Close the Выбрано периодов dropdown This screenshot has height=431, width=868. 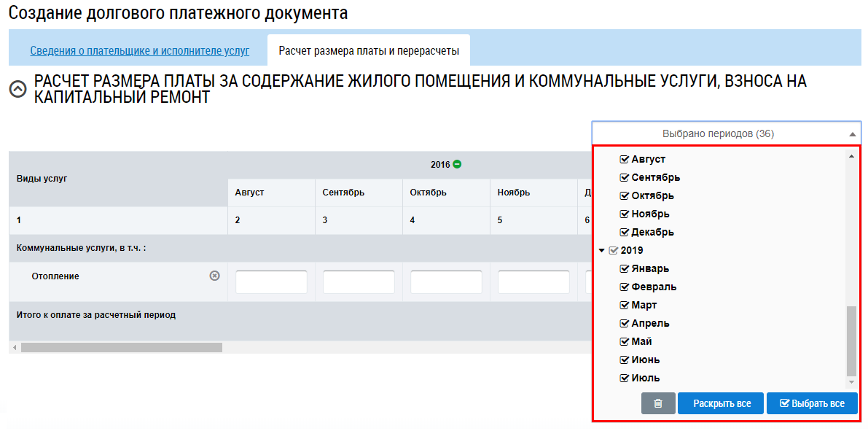(852, 134)
